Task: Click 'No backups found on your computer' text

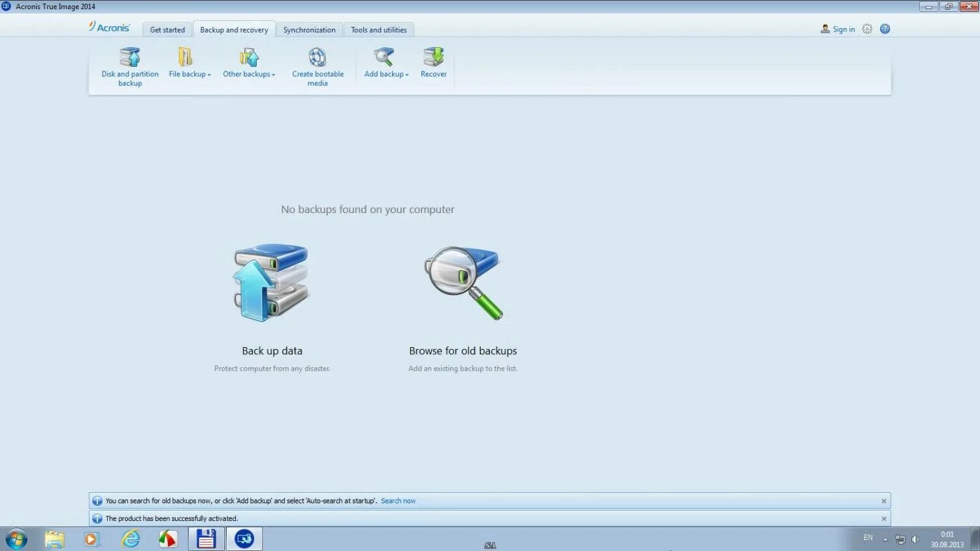Action: [x=367, y=210]
